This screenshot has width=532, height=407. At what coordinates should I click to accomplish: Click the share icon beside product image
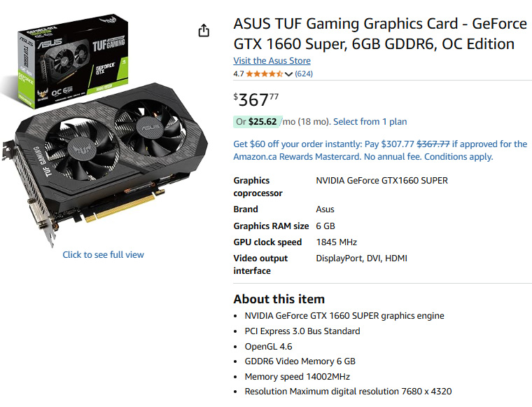tap(204, 31)
